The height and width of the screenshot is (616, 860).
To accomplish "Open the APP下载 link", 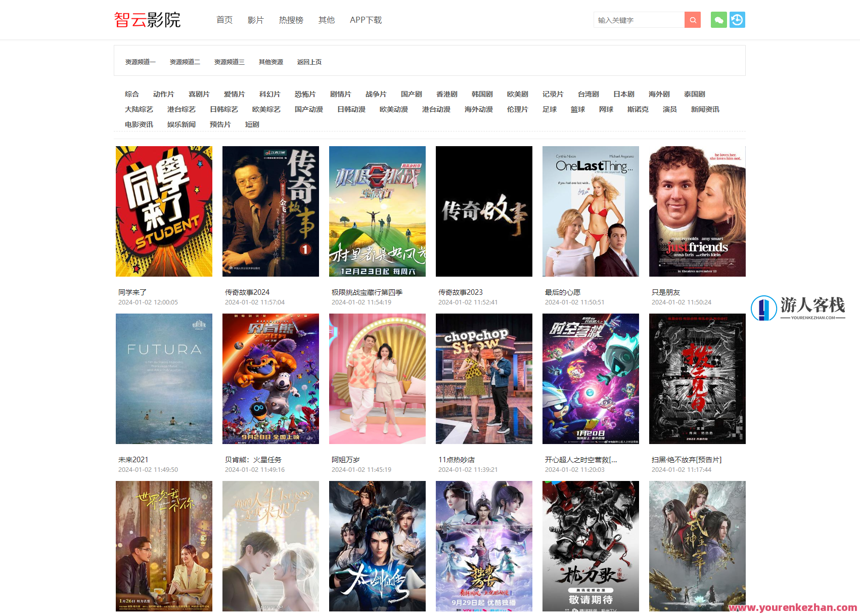I will click(x=366, y=20).
